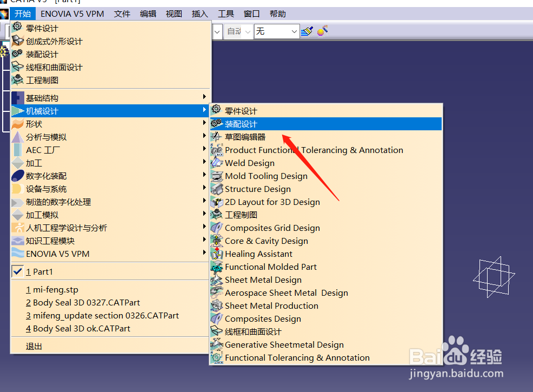The image size is (533, 392).
Task: Expand 制造的数字化处理 submenu arrow
Action: click(204, 201)
